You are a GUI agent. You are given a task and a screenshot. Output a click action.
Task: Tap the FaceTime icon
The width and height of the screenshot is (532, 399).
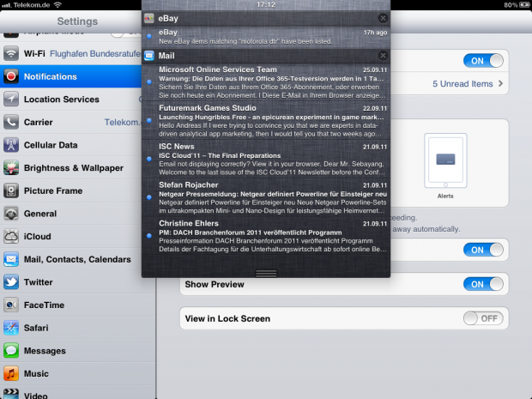[11, 305]
